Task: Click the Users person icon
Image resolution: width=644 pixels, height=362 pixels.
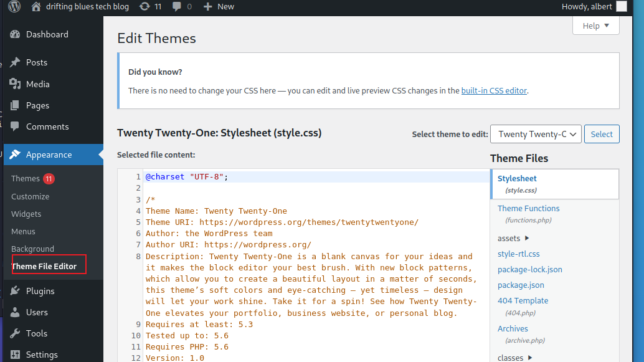Action: pos(16,312)
